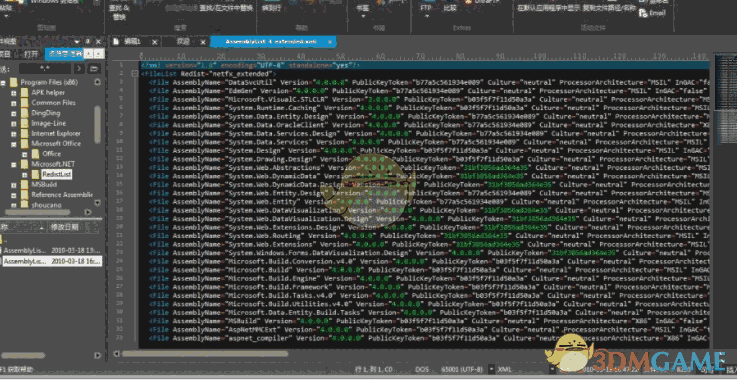The height and width of the screenshot is (380, 737).
Task: Switch to the 打开 panel tab
Action: pyautogui.click(x=31, y=54)
